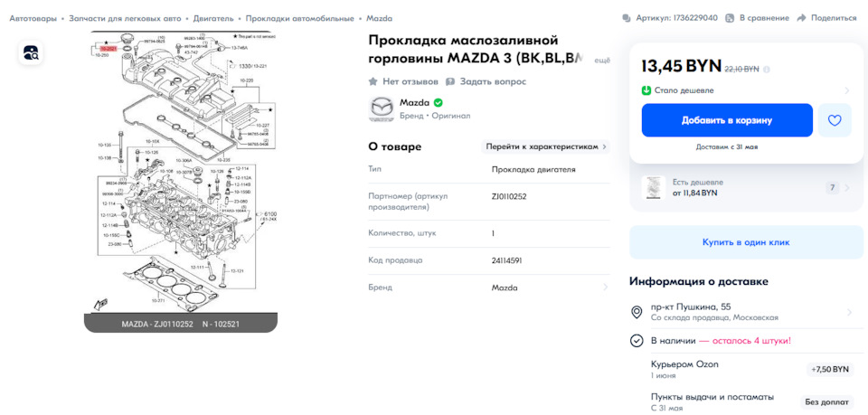Click the crossed-out old price 22,10 BYN
Screen dimensions: 868x415
(x=741, y=69)
